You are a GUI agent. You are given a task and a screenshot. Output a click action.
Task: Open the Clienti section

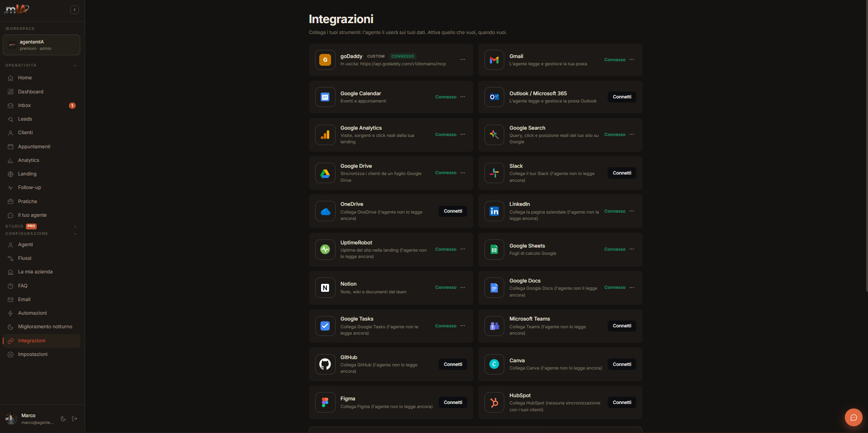[x=41, y=132]
